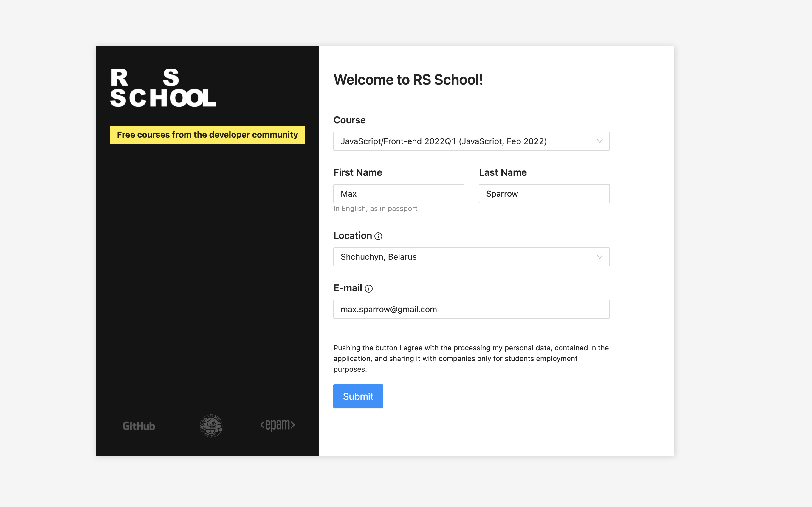Click the yellow Free courses banner
Screen dimensions: 812x507
pos(207,135)
